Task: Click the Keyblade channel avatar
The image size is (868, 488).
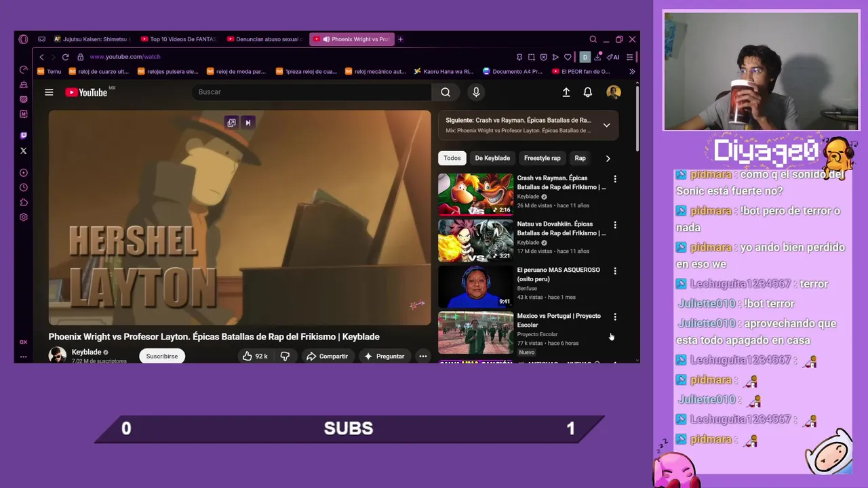Action: pos(58,356)
